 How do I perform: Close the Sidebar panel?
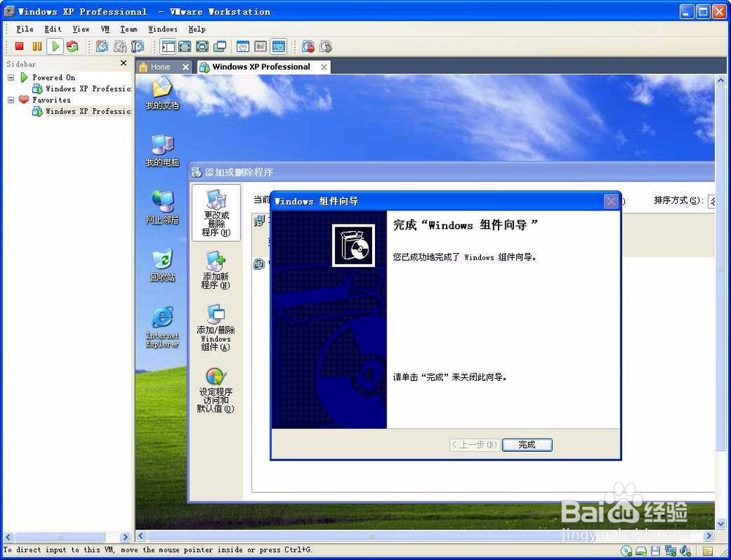click(124, 63)
